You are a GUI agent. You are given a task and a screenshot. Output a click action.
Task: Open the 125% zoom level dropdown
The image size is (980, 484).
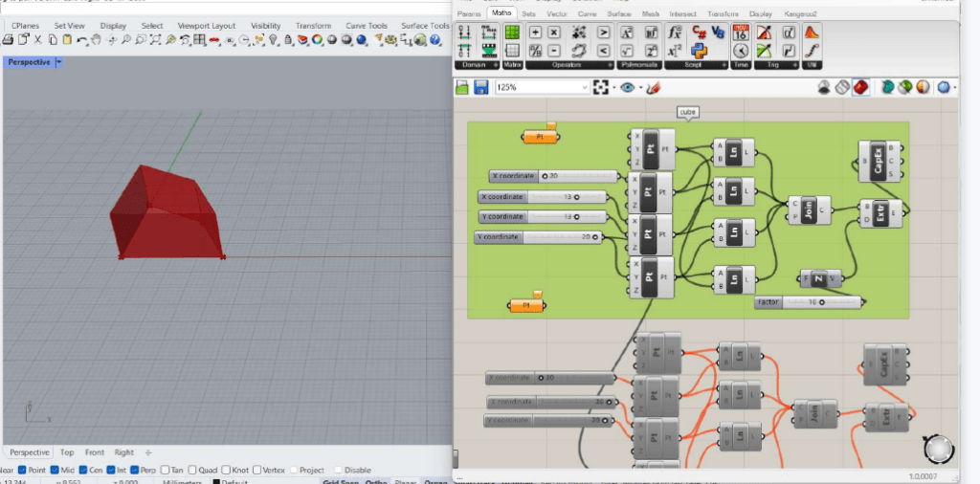(x=583, y=87)
